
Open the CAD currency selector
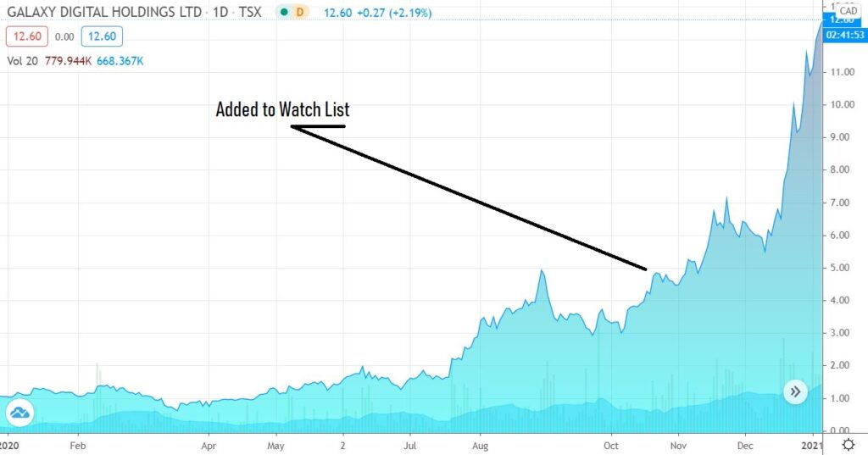[848, 10]
